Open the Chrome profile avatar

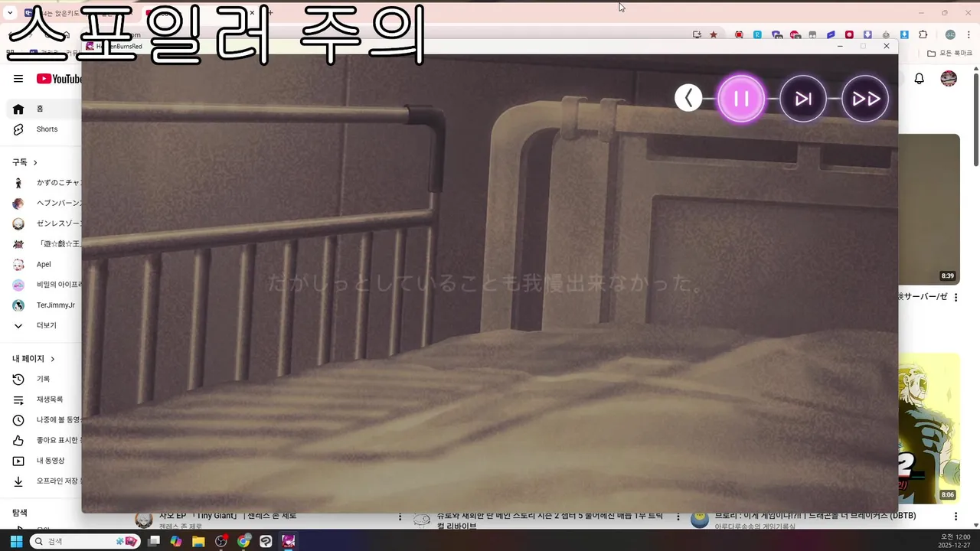[x=950, y=34]
